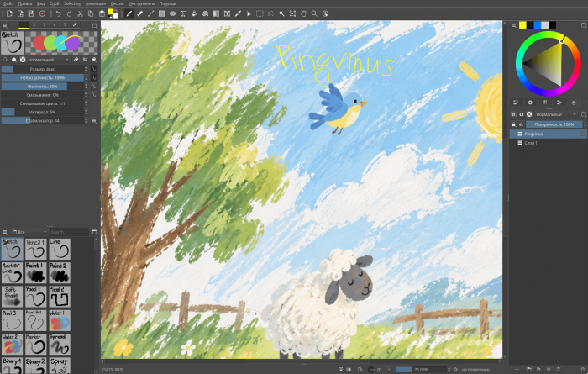
Task: Open brush dynamics curve for Размер
Action: coord(93,69)
